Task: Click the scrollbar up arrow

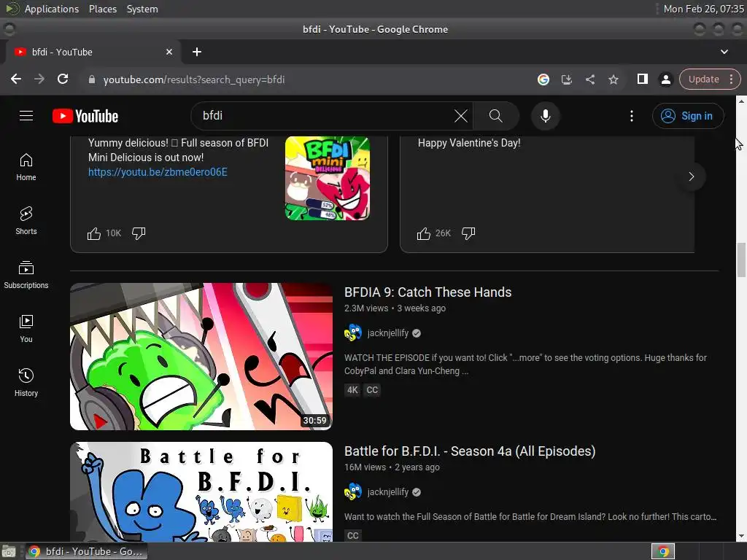Action: [741, 101]
